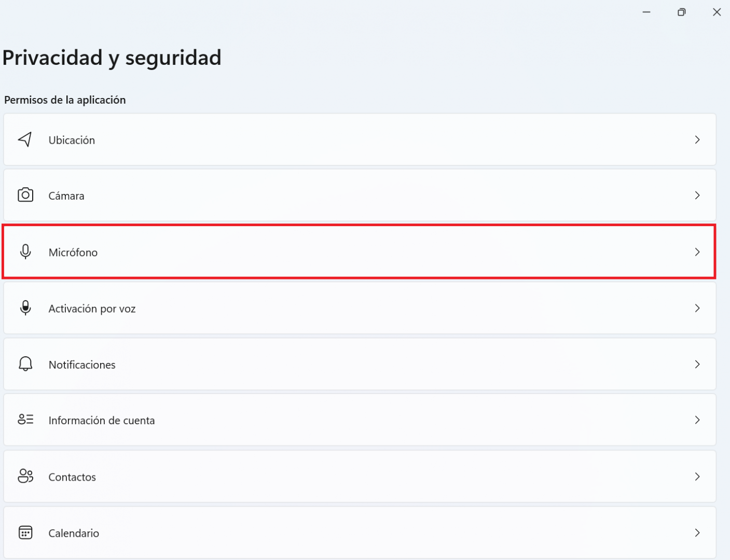Click the Calendario calendar icon
The width and height of the screenshot is (730, 560).
pos(25,533)
